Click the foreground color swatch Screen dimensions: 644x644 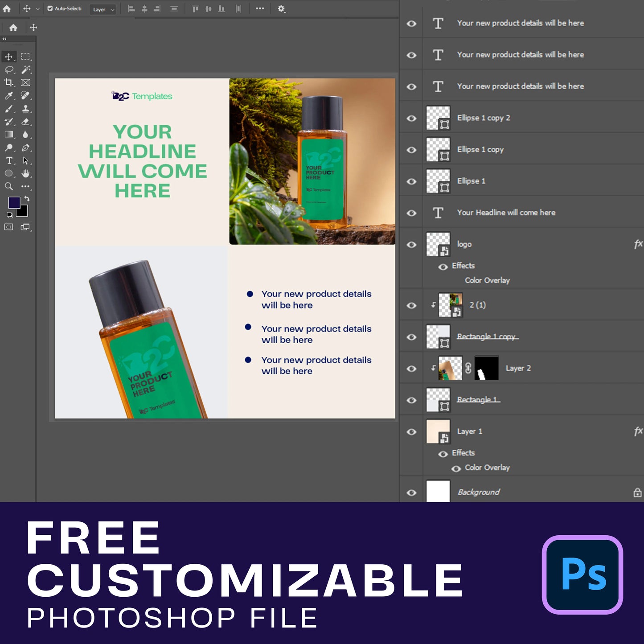pyautogui.click(x=14, y=203)
